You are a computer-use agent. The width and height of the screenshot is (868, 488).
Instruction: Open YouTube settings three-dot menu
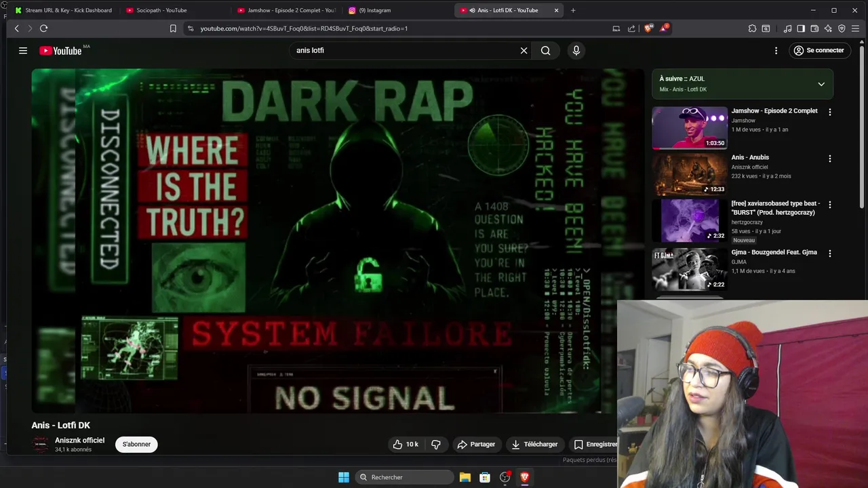[x=776, y=50]
